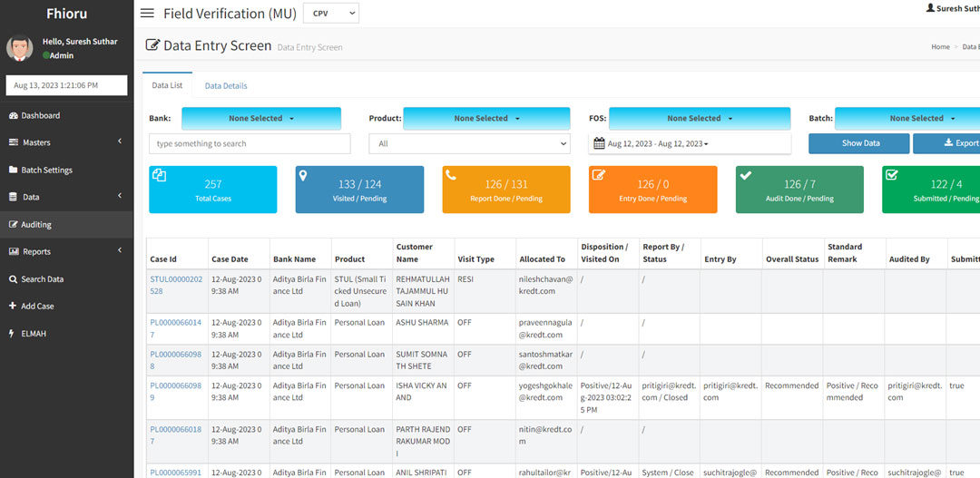Click the Add Case plus icon
This screenshot has width=980, height=478.
tap(13, 307)
